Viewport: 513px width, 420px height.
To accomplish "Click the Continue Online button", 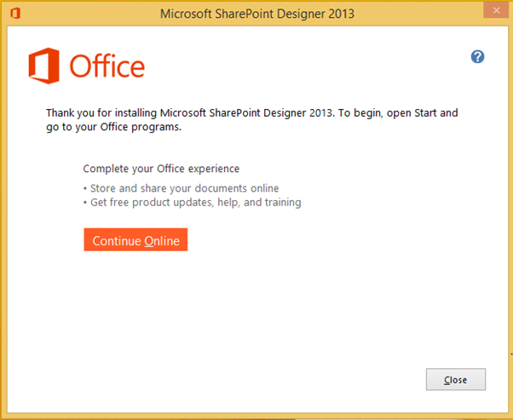I will coord(135,239).
